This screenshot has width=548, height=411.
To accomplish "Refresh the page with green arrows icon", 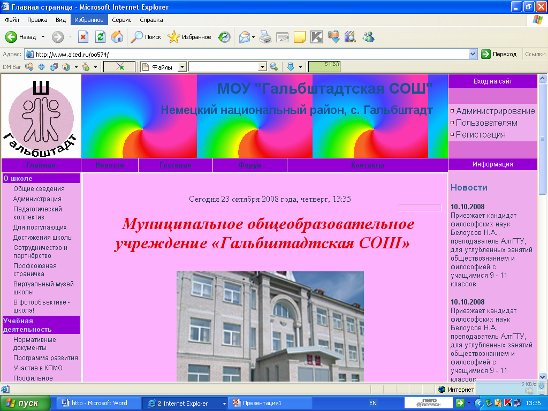I will coord(100,37).
